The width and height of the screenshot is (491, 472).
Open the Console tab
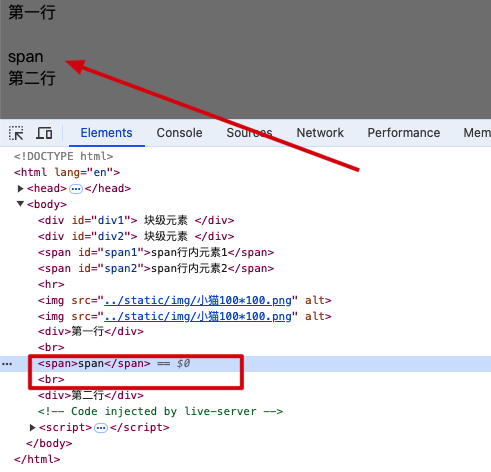pos(179,133)
